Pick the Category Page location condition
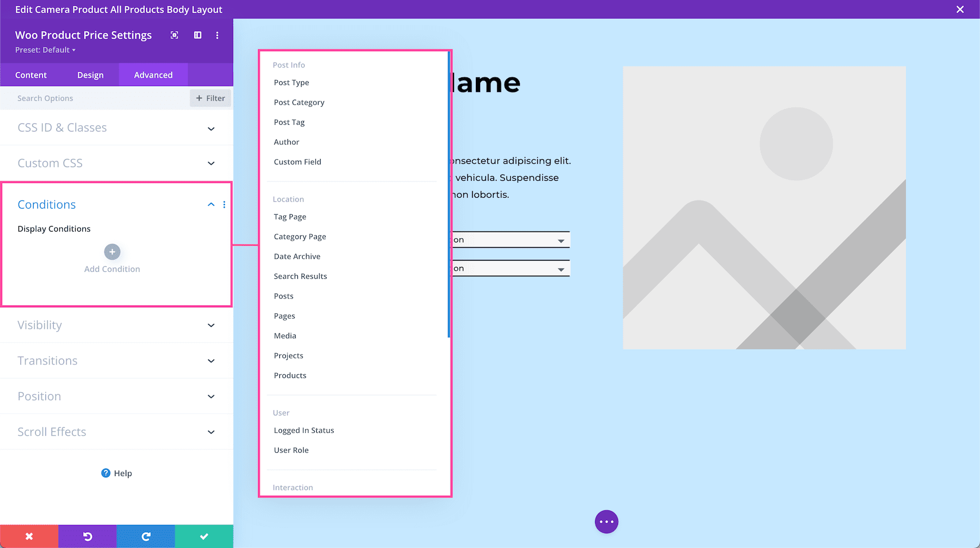 (300, 237)
